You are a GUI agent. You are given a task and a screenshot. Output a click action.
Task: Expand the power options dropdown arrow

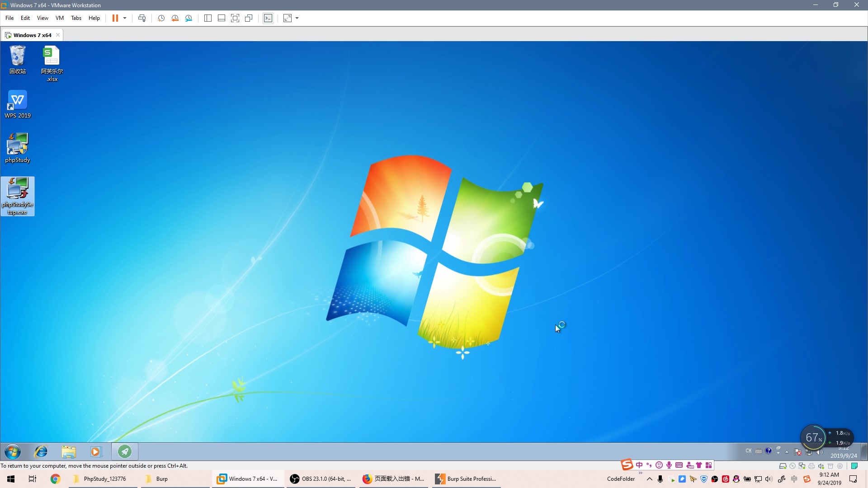point(125,18)
